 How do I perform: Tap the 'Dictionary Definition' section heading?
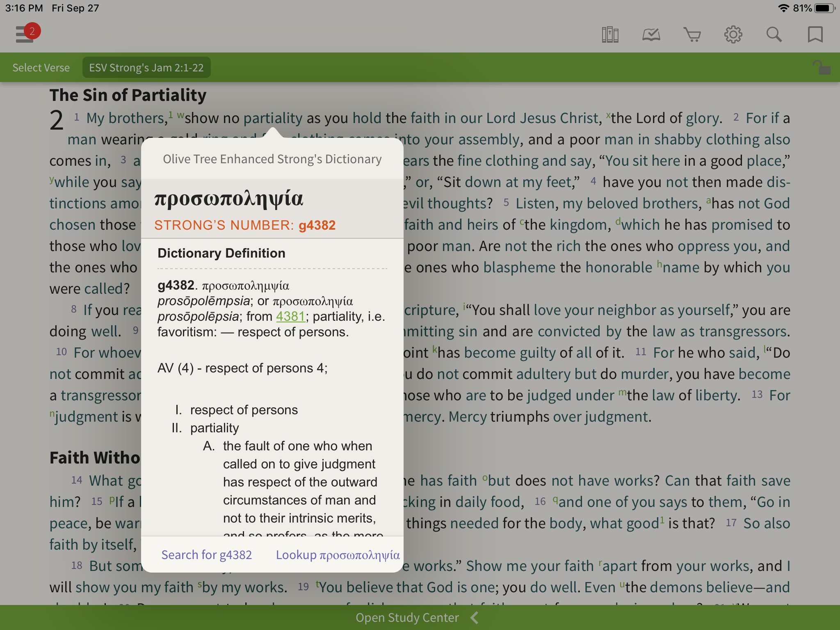pos(221,253)
